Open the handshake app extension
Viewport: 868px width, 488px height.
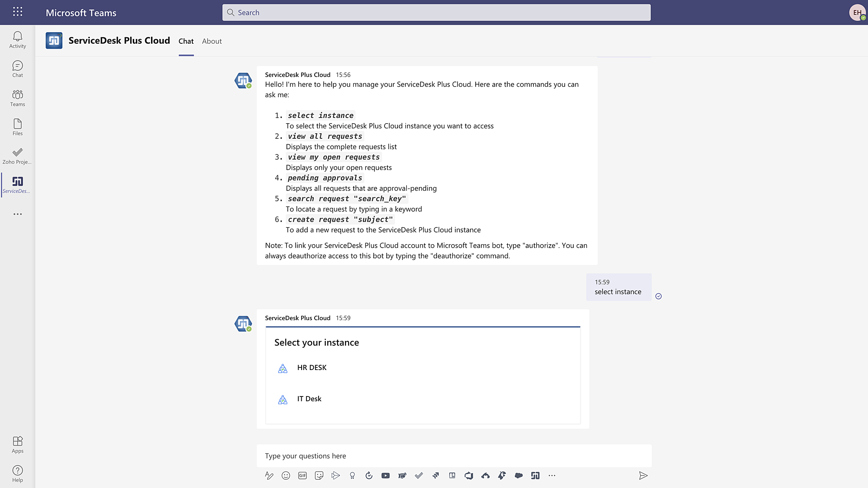coord(402,475)
